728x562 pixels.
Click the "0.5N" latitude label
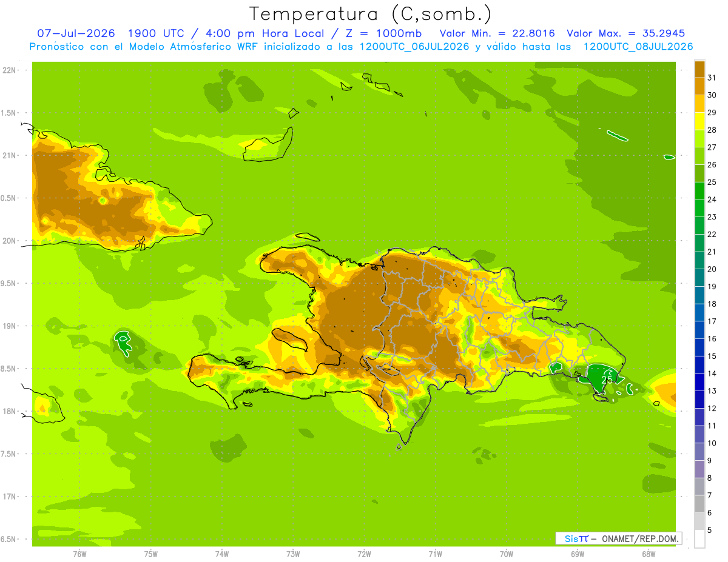point(8,198)
